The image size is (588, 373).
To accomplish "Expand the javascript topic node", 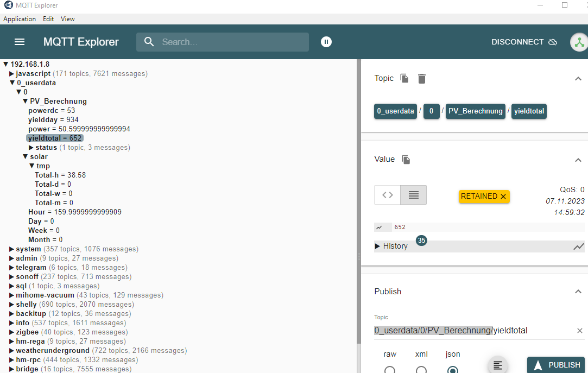I will coord(11,74).
